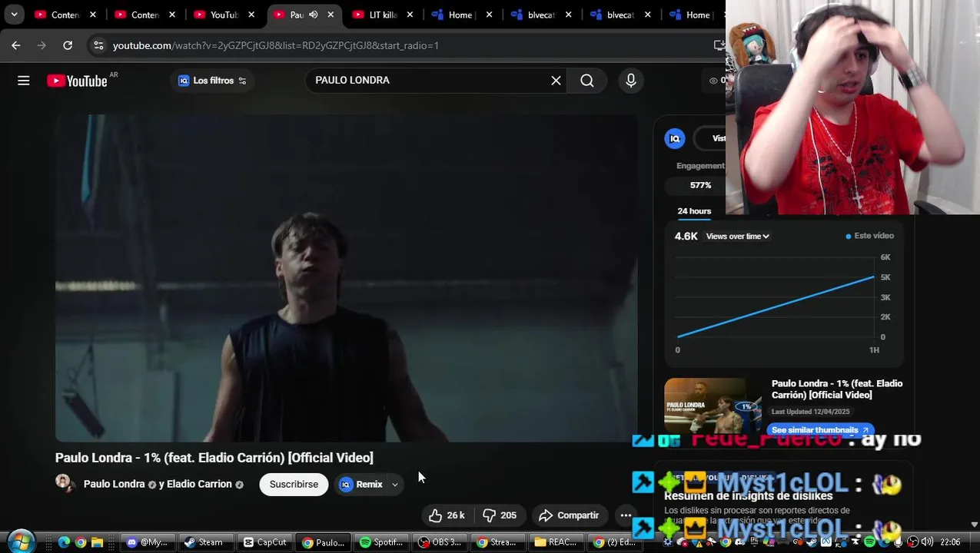Viewport: 980px width, 553px height.
Task: Like the video with 26 k thumbs up
Action: 447,515
